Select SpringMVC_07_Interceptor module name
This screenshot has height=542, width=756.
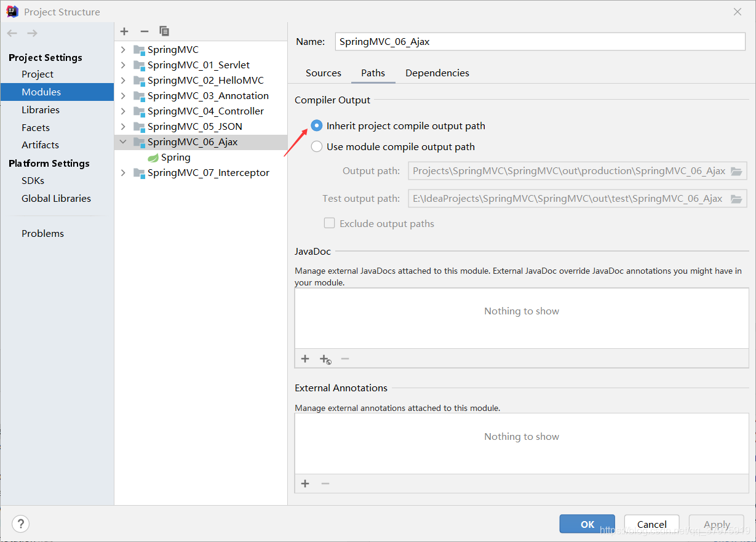(209, 173)
